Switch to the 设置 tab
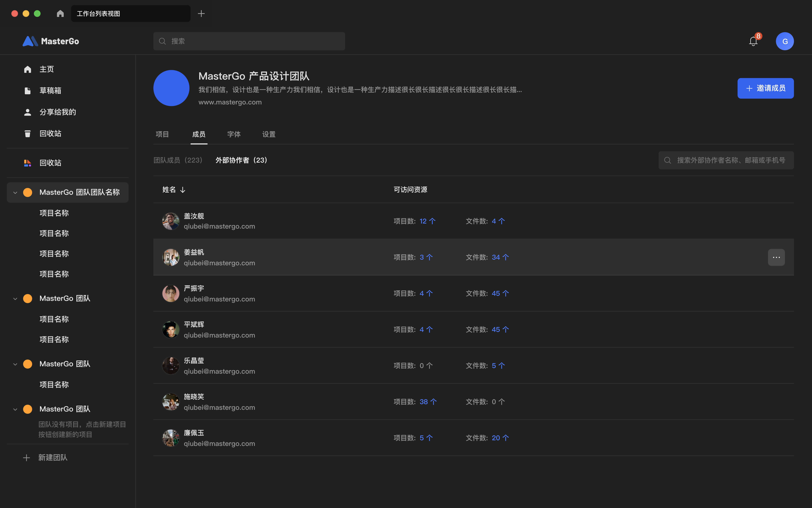The height and width of the screenshot is (508, 812). 269,134
